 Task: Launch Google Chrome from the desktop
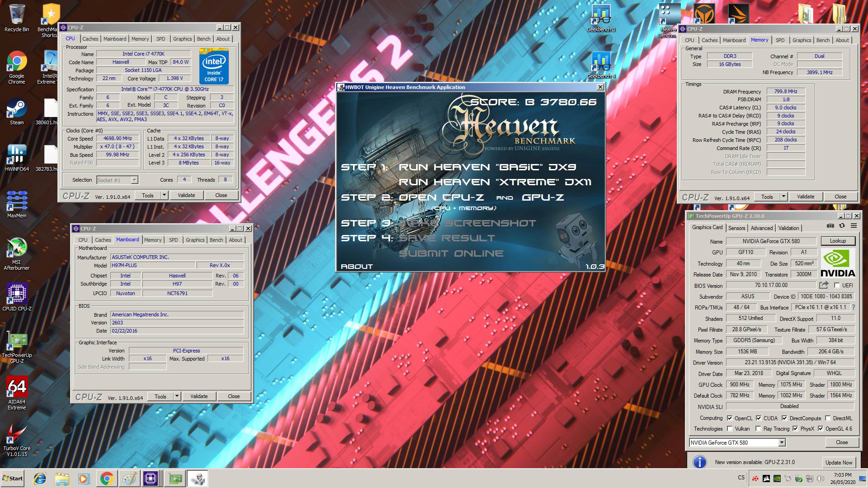coord(17,68)
